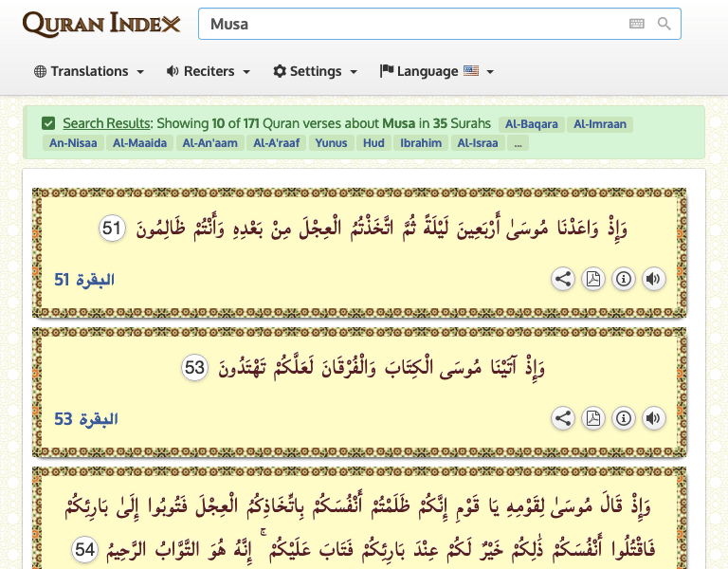728x569 pixels.
Task: Download PDF of verse 53
Action: point(592,418)
